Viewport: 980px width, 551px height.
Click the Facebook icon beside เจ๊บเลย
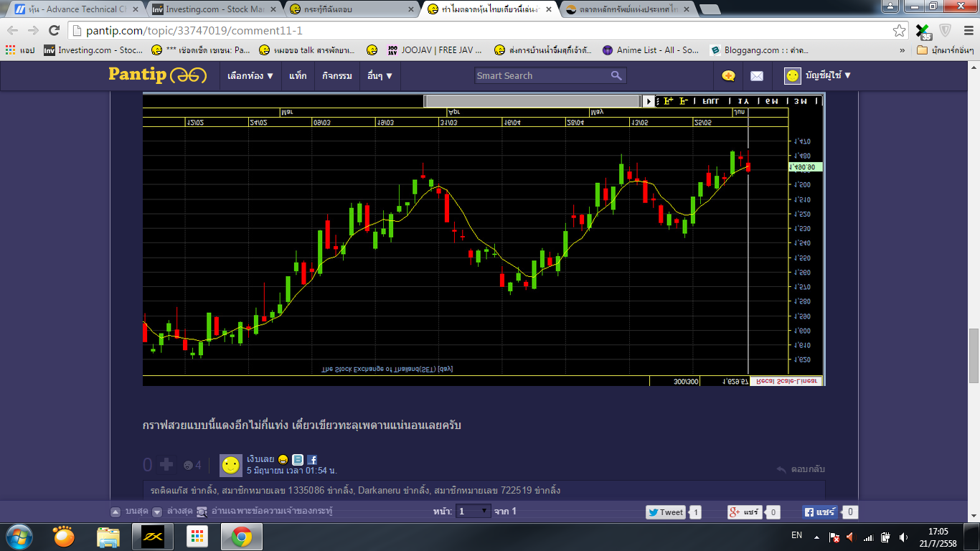coord(312,460)
